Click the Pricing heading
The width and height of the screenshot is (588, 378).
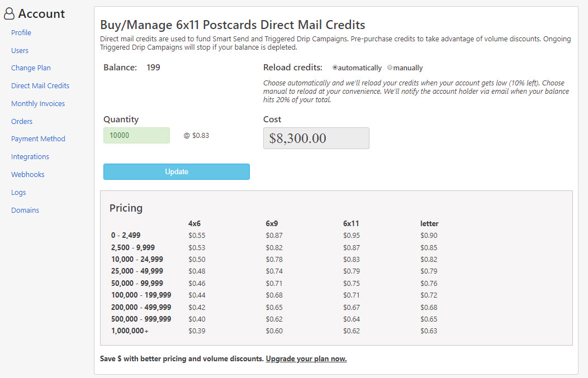pyautogui.click(x=126, y=208)
